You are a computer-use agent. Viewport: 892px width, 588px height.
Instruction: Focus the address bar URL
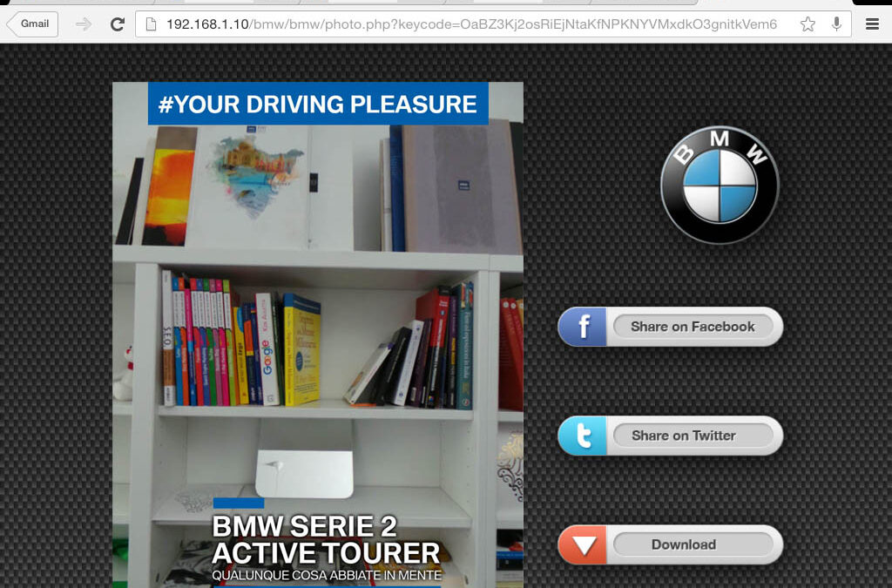[x=471, y=24]
